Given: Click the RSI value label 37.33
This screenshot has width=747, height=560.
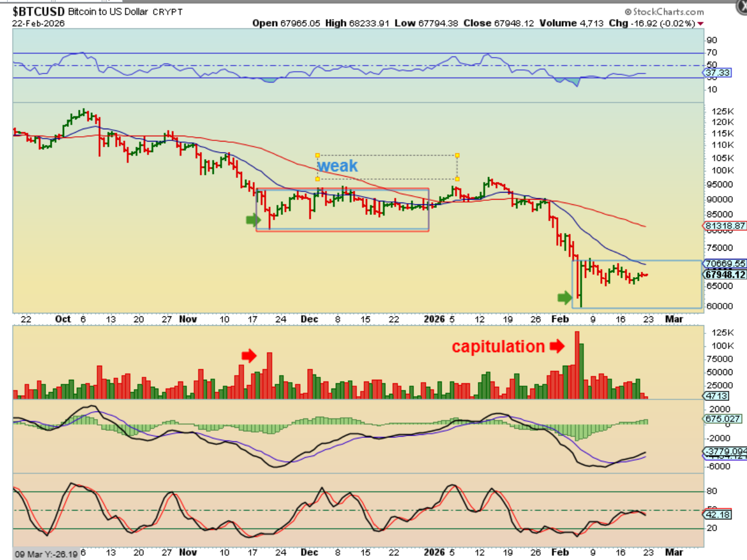Looking at the screenshot, I should [717, 73].
